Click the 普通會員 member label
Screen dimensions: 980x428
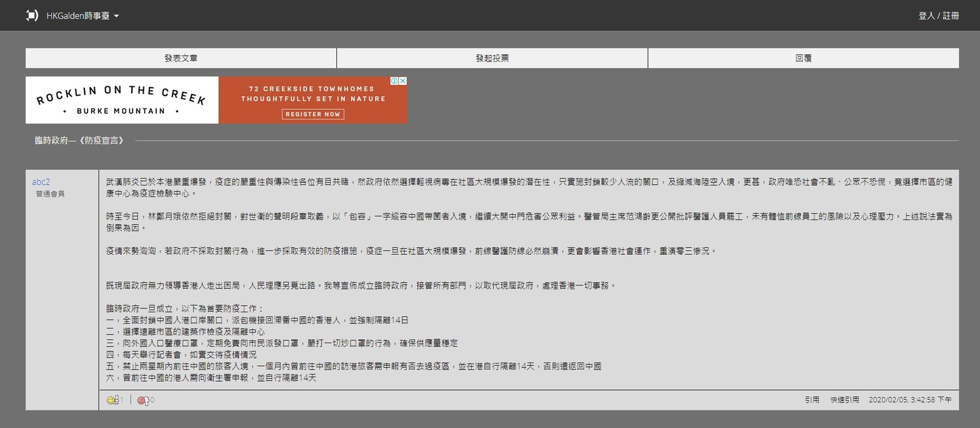coord(50,194)
